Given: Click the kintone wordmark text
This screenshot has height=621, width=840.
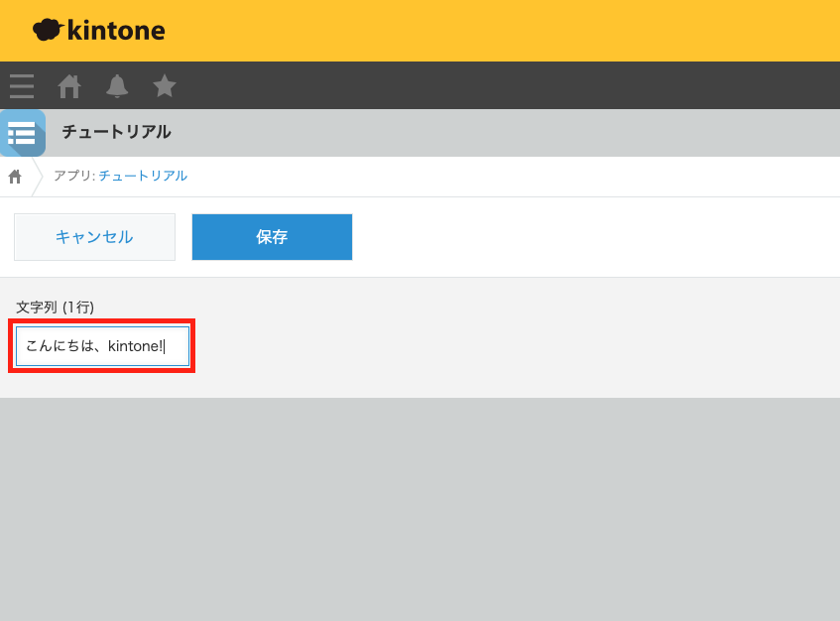Looking at the screenshot, I should coord(116,31).
